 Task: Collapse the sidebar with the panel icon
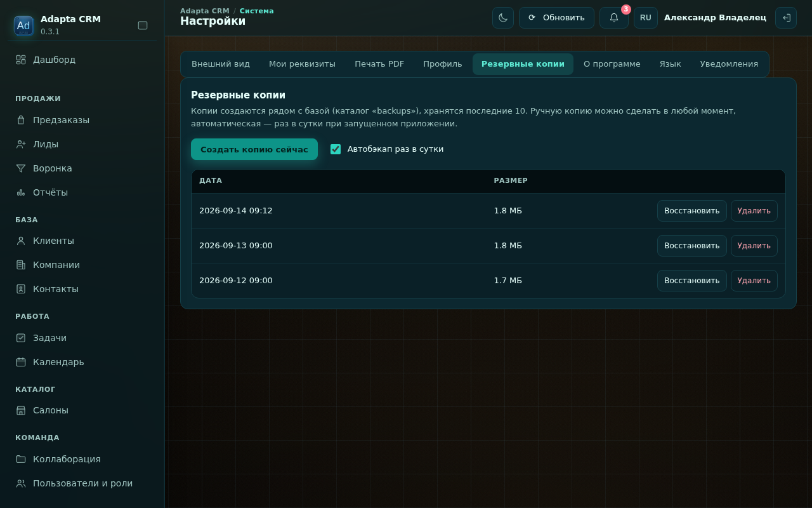143,25
